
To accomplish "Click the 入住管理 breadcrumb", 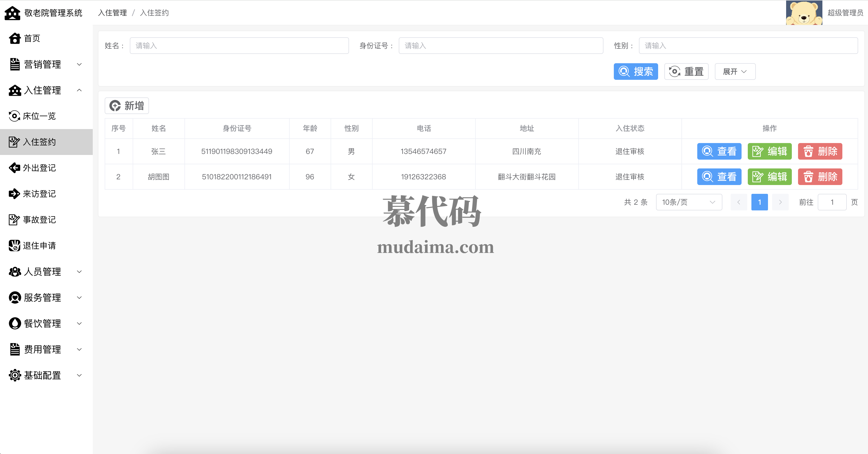I will (x=112, y=13).
